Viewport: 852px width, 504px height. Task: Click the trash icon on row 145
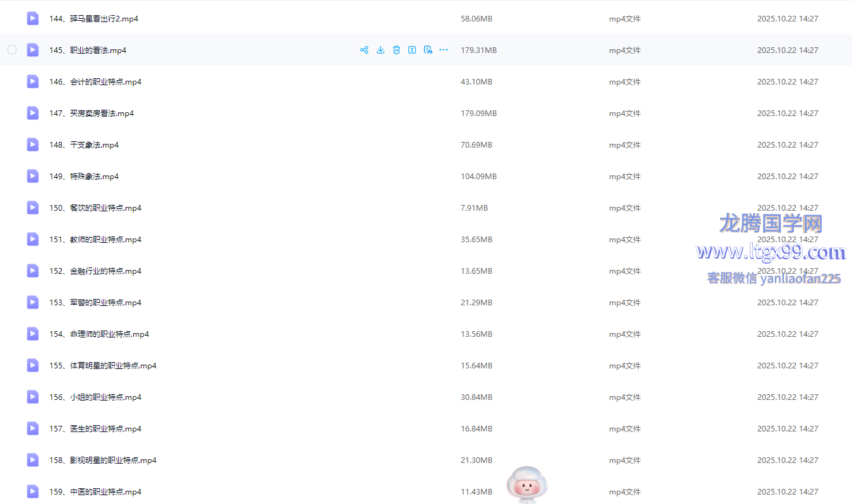point(396,50)
